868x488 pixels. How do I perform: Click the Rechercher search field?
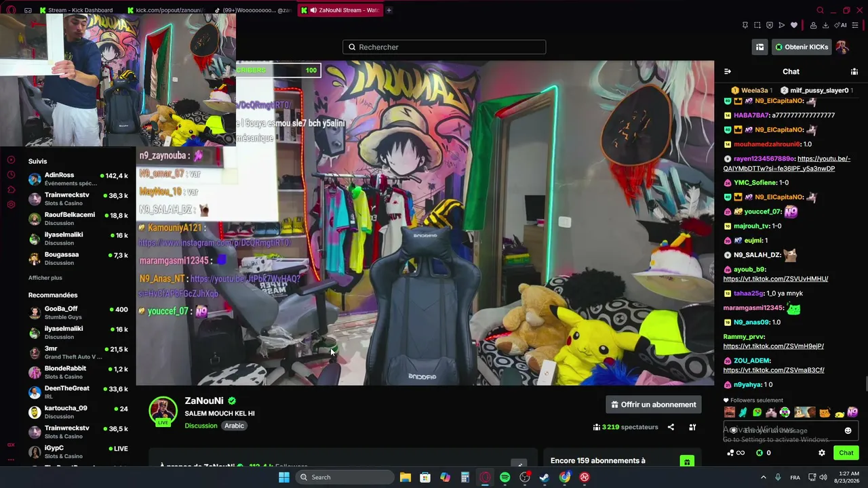[444, 47]
